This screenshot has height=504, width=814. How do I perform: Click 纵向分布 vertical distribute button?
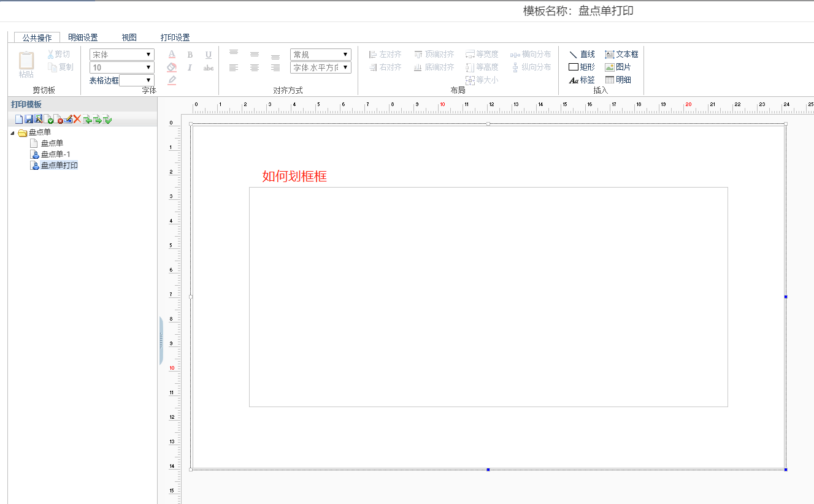(531, 67)
